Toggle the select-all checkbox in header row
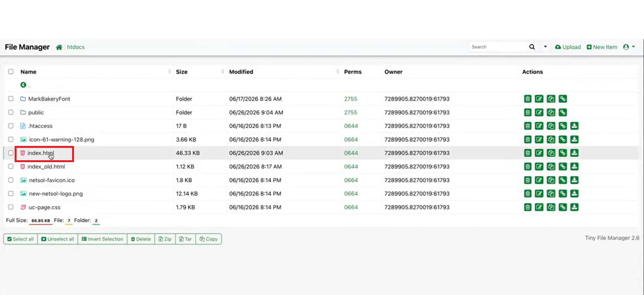The height and width of the screenshot is (295, 644). pos(11,72)
